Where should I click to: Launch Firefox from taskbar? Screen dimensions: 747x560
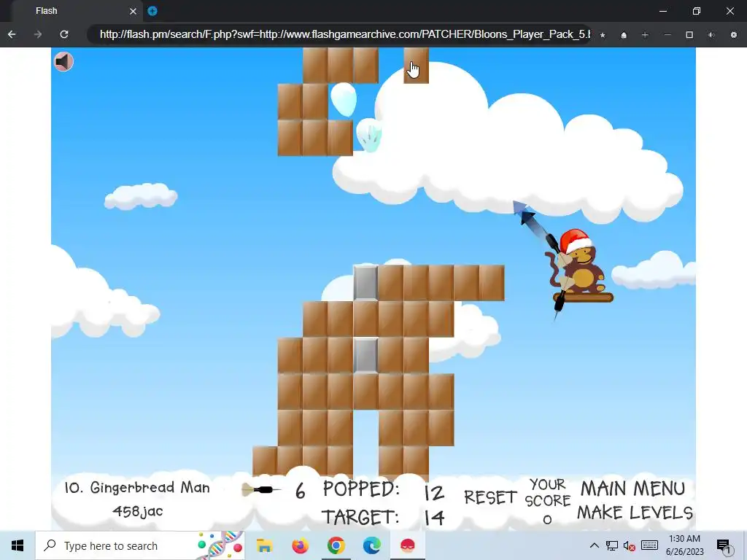pyautogui.click(x=300, y=545)
